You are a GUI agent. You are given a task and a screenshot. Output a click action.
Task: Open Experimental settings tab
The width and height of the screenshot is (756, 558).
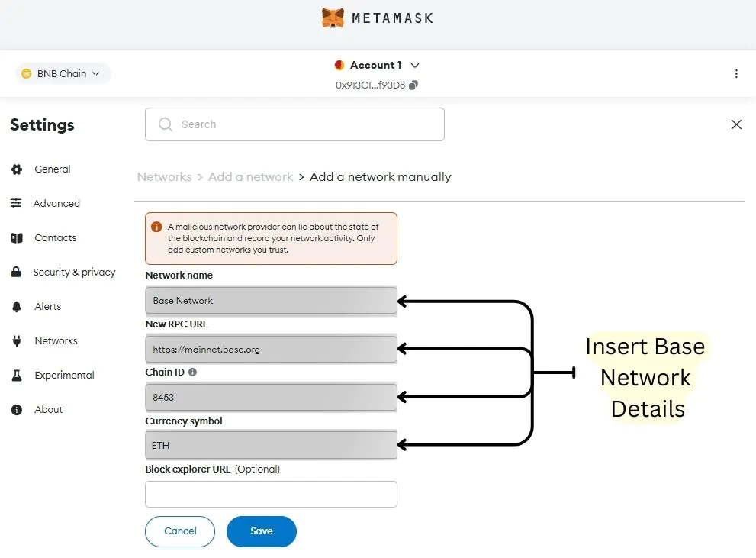[64, 376]
